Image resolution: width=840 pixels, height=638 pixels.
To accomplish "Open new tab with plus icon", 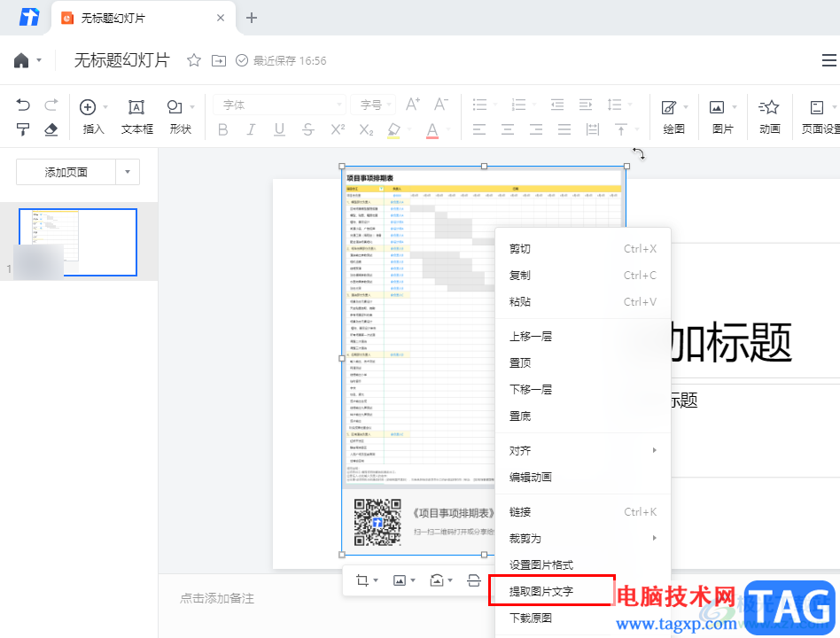I will 252,18.
